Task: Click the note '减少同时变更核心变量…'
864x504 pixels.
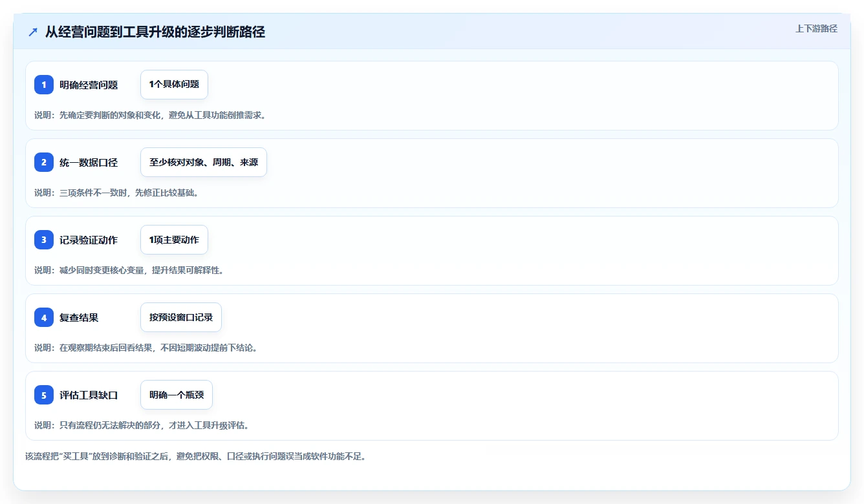Action: pyautogui.click(x=129, y=270)
